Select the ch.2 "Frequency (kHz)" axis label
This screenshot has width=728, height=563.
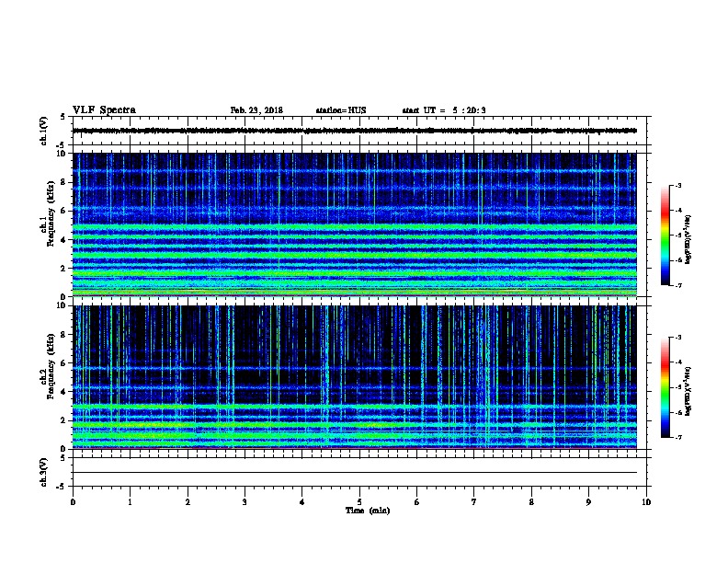(51, 366)
